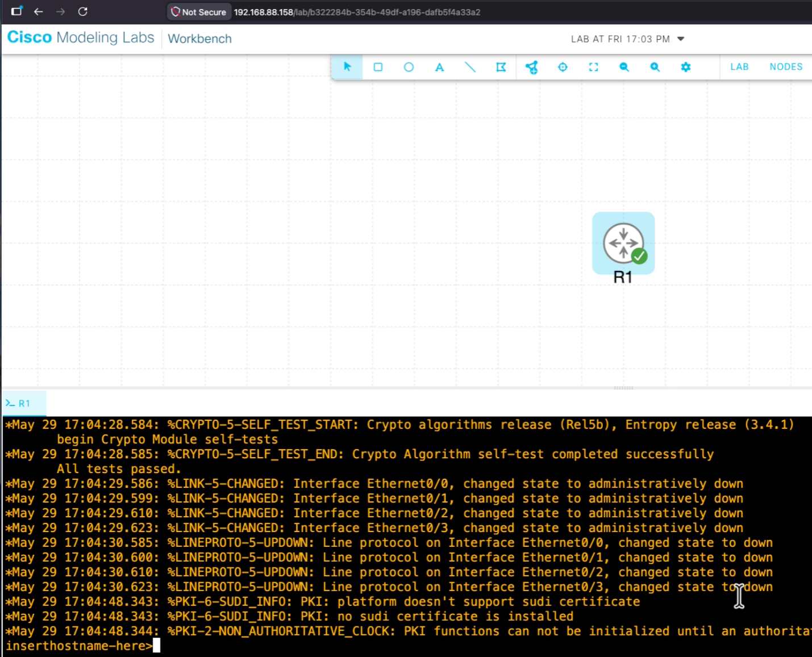
Task: Select the ellipse annotation tool
Action: 409,67
